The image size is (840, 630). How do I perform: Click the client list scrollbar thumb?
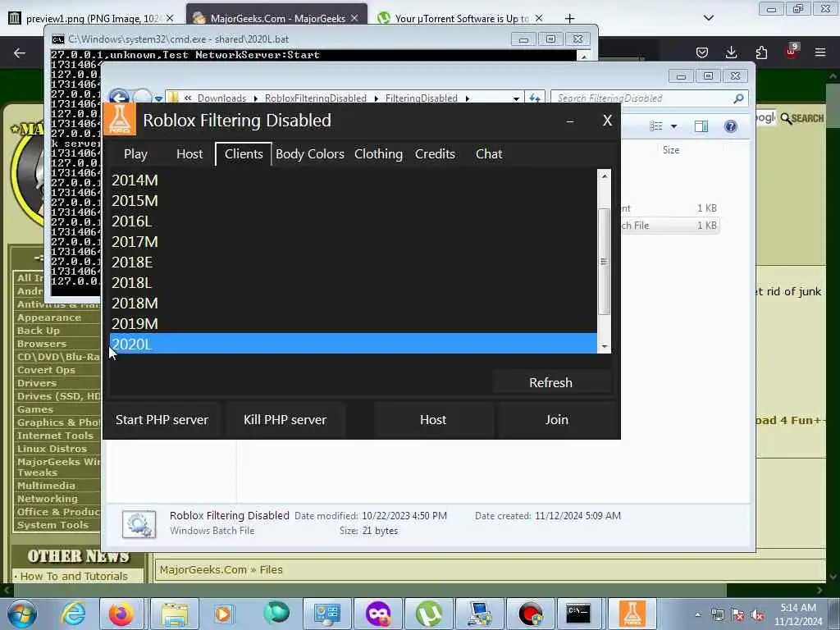(x=605, y=262)
